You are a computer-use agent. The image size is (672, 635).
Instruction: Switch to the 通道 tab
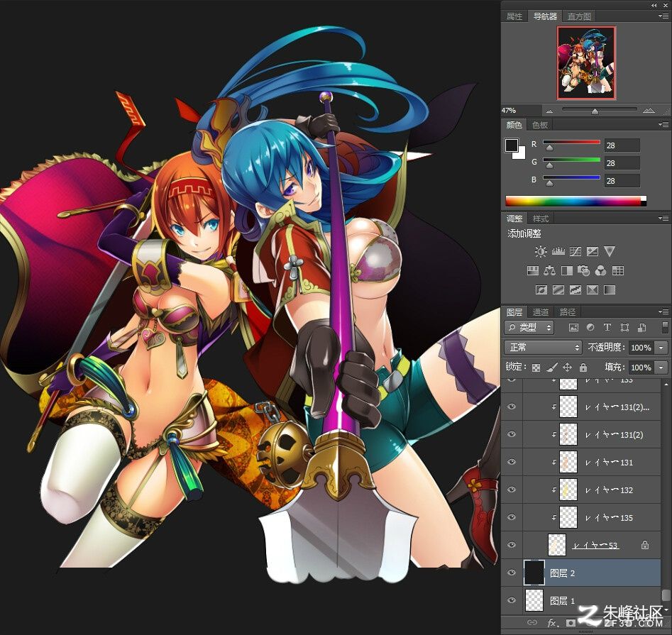(541, 312)
